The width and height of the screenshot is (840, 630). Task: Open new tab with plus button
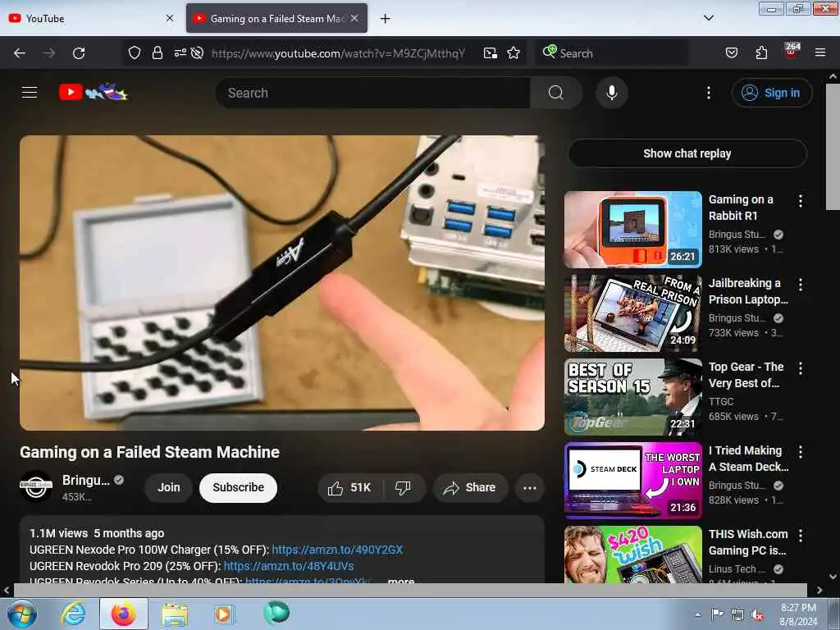[385, 19]
